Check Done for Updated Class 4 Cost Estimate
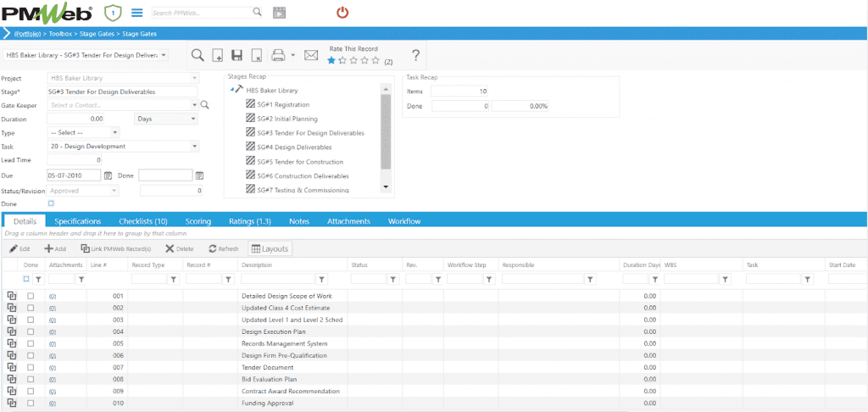868x412 pixels. point(31,308)
